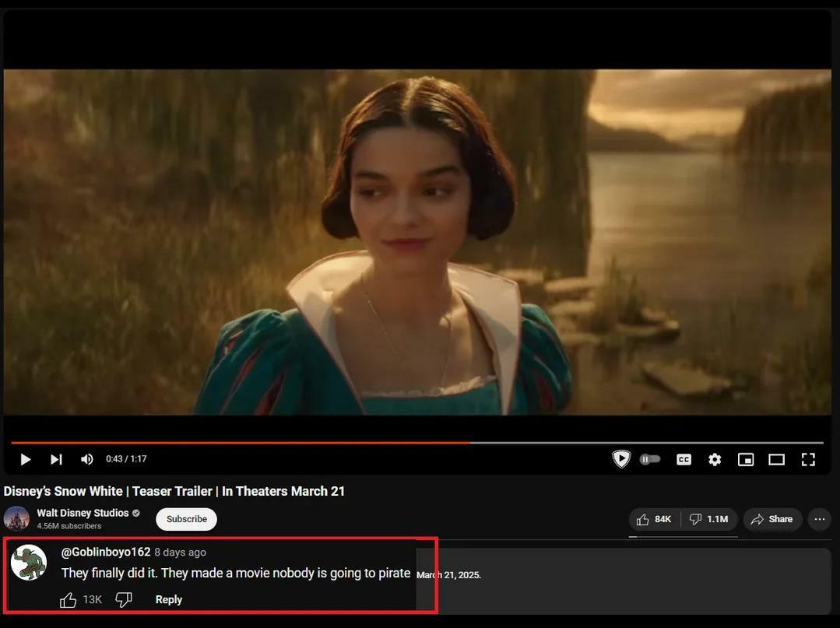
Task: Open video settings gear menu
Action: tap(715, 459)
